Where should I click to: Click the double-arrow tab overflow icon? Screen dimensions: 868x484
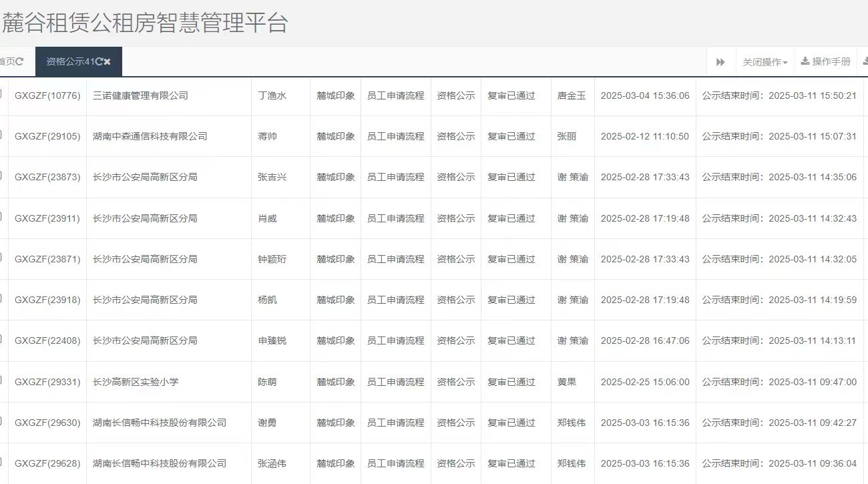pyautogui.click(x=720, y=61)
